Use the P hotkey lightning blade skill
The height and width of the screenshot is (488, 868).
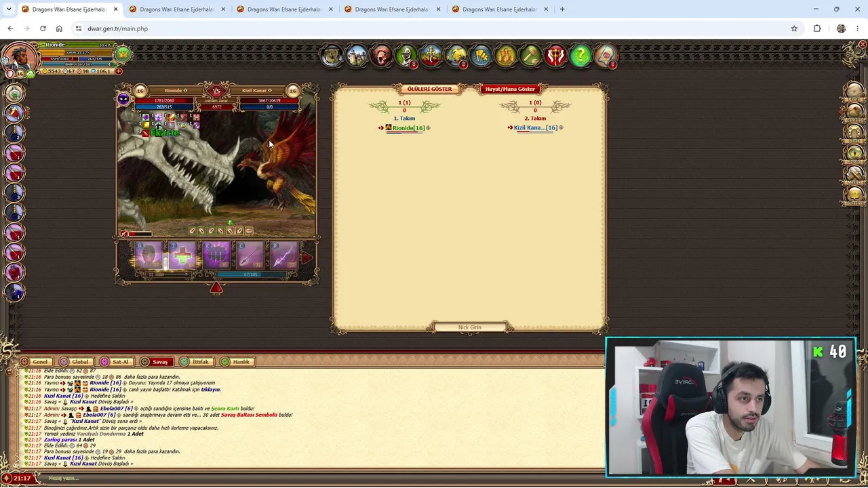pos(284,256)
